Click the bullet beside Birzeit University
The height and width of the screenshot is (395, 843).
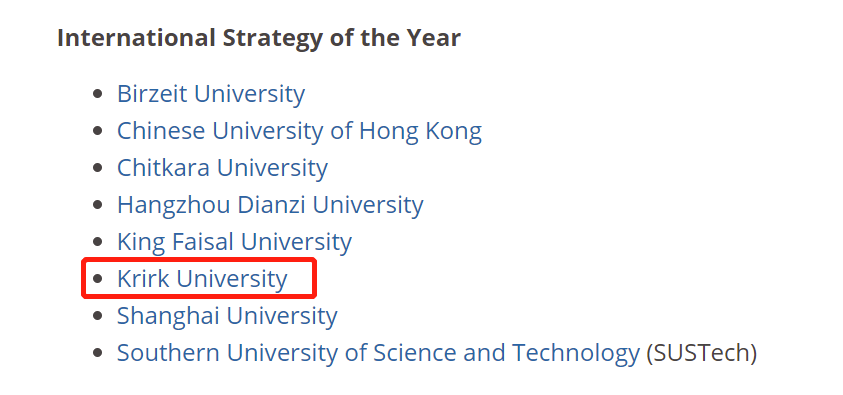point(97,94)
